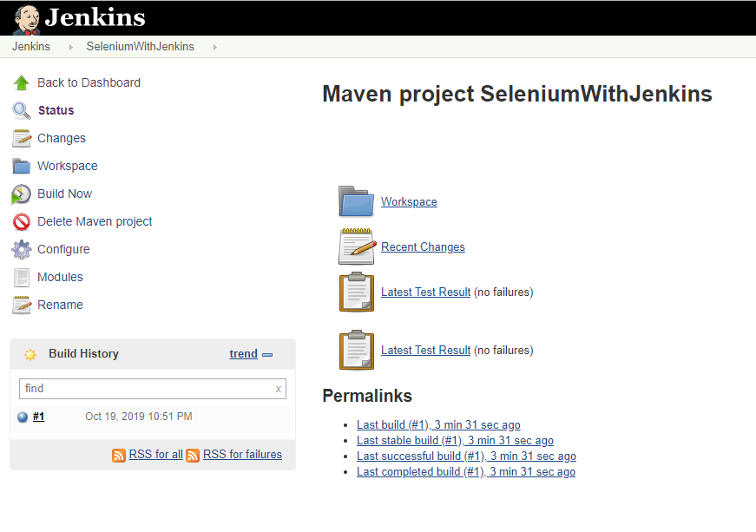Clear the find box with x icon
Image resolution: width=756 pixels, height=532 pixels.
279,389
